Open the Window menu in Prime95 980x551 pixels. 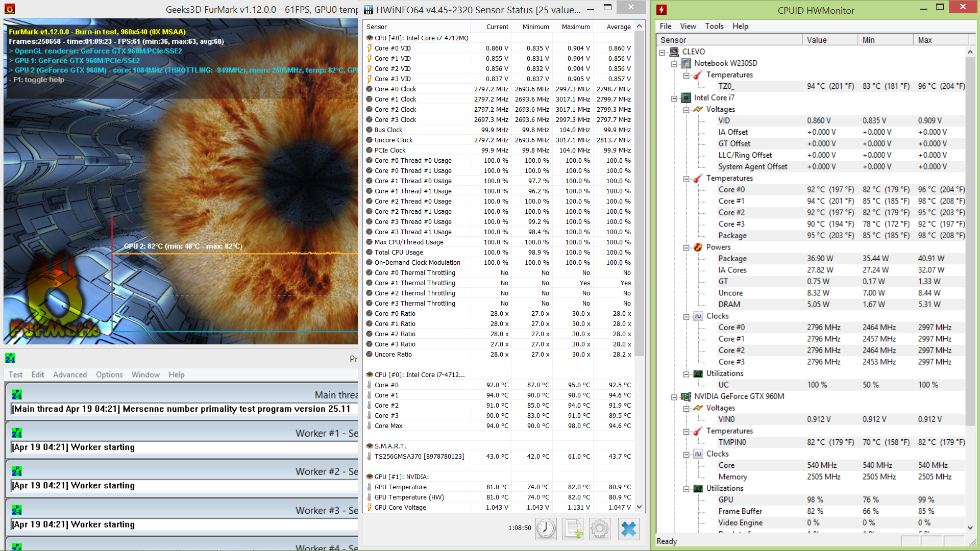145,374
